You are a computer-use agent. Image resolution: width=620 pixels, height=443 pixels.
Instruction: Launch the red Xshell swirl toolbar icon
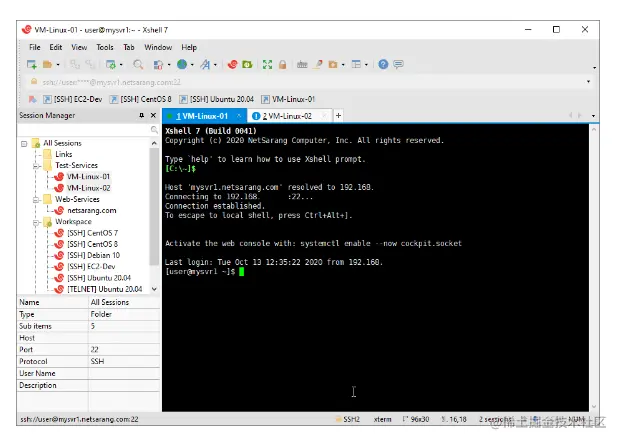pos(232,64)
